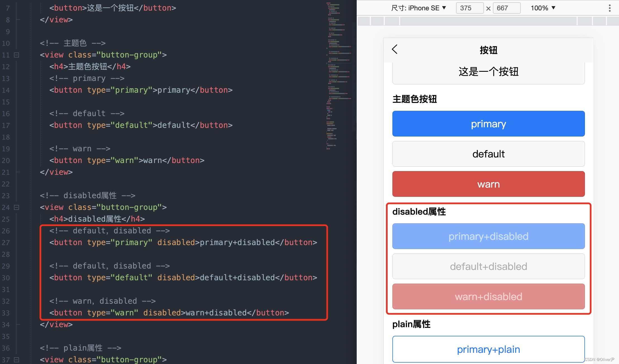The height and width of the screenshot is (364, 619).
Task: Click code line warn+disabled button
Action: pos(169,313)
